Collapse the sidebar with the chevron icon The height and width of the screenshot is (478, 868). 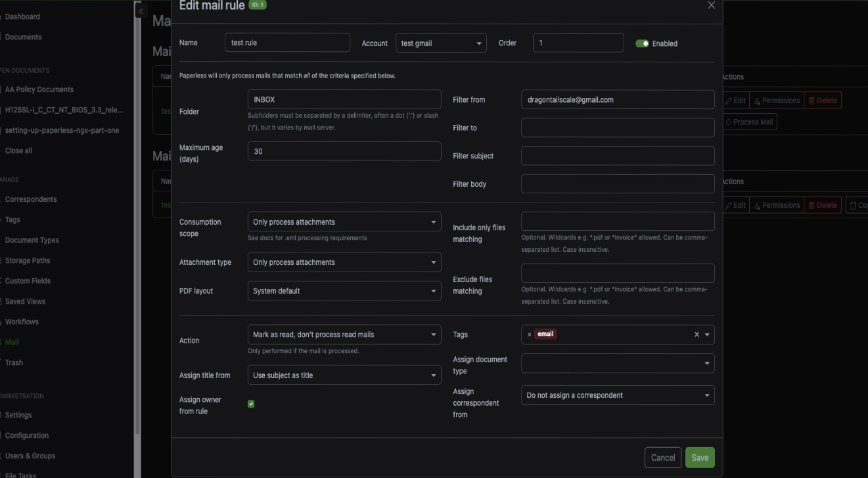pyautogui.click(x=140, y=11)
